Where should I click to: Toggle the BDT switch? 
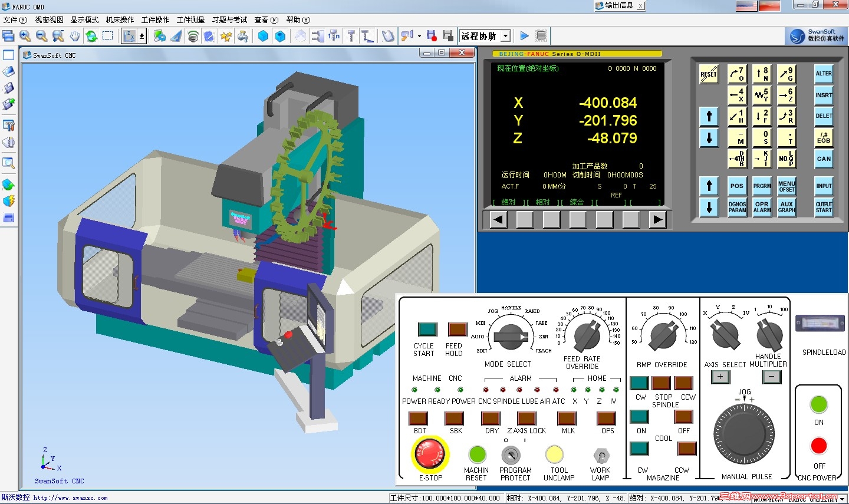pyautogui.click(x=418, y=419)
